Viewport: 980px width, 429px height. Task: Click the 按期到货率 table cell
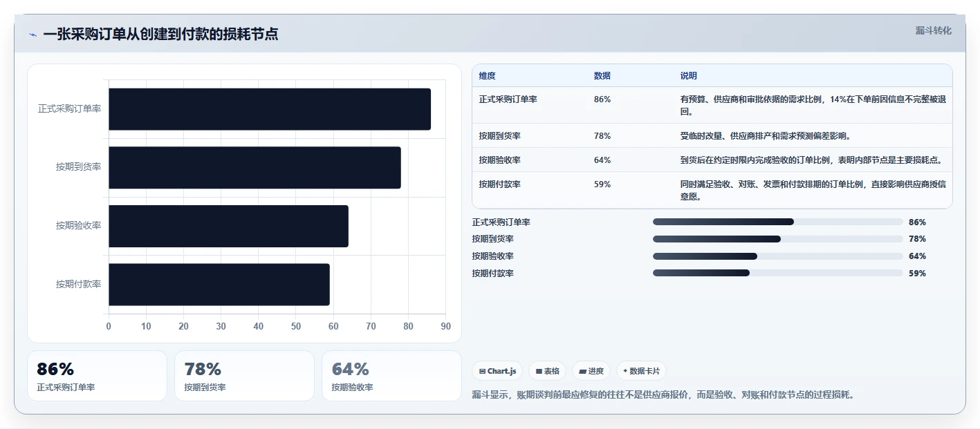(500, 136)
